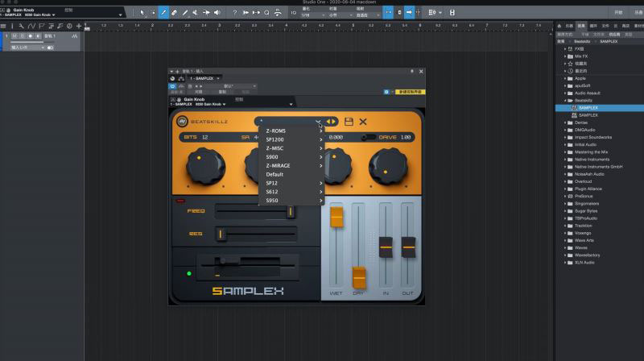Viewport: 644px width, 361px height.
Task: Add a track with the plus icon
Action: [x=78, y=26]
